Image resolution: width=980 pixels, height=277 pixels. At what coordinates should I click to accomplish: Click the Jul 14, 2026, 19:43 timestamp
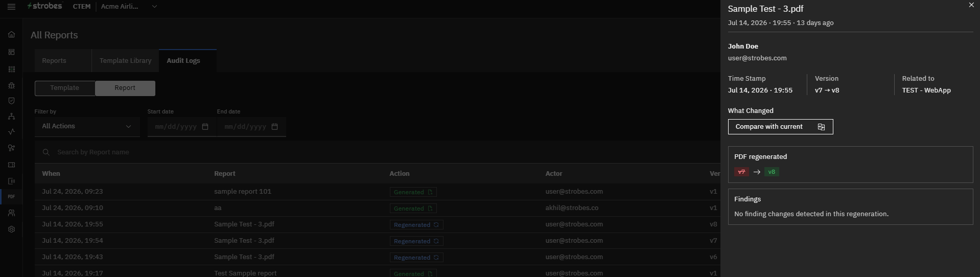[73, 257]
